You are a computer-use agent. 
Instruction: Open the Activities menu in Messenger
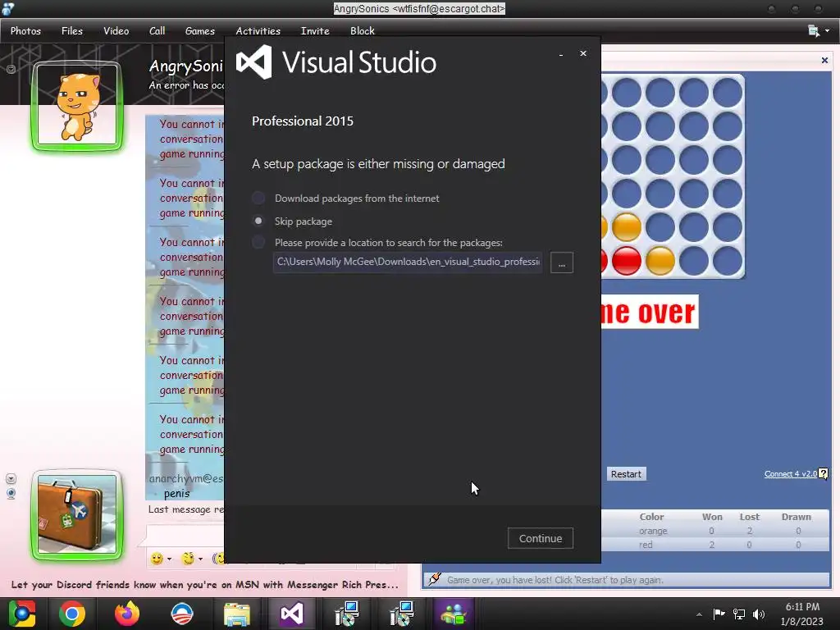tap(258, 31)
